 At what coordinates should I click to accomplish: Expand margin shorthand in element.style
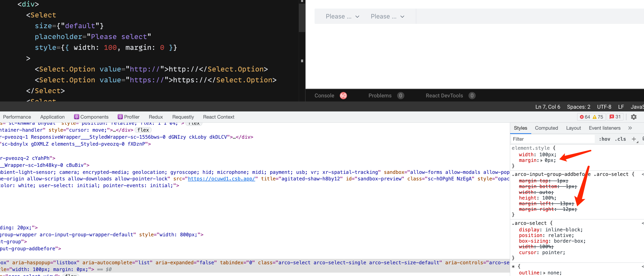542,161
